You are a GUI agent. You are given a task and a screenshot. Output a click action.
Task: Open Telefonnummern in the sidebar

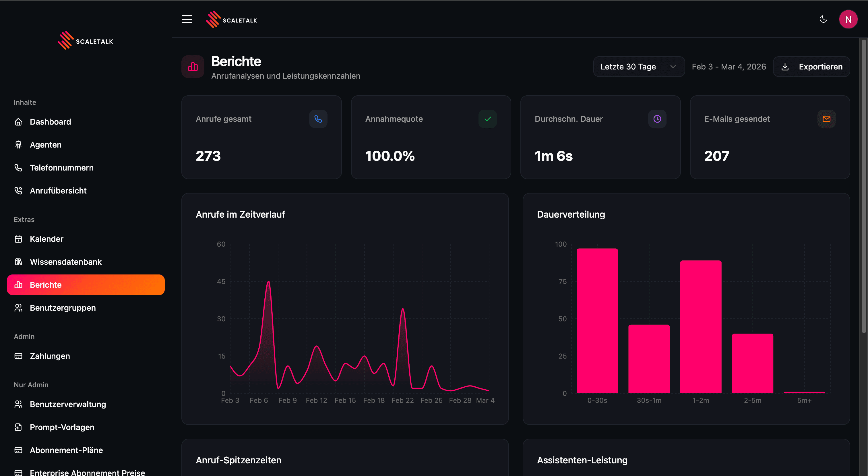pyautogui.click(x=62, y=168)
